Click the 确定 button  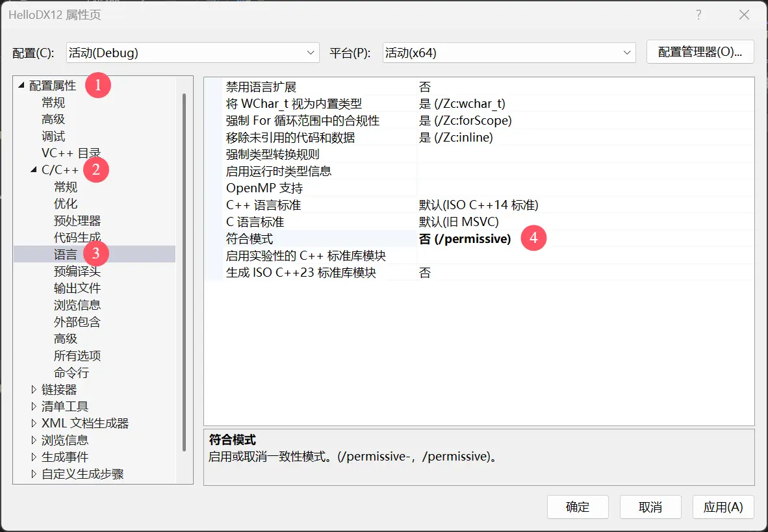click(x=577, y=507)
